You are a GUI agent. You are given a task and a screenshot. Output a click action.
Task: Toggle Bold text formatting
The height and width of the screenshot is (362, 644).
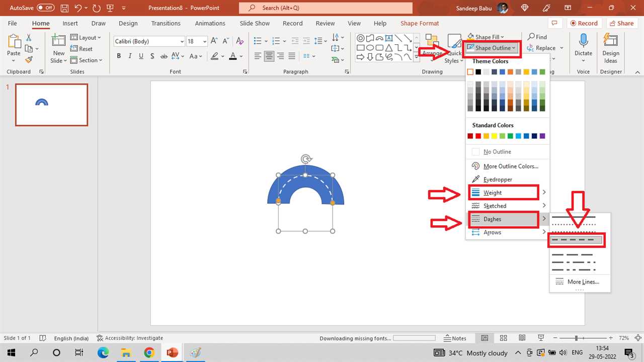point(119,56)
